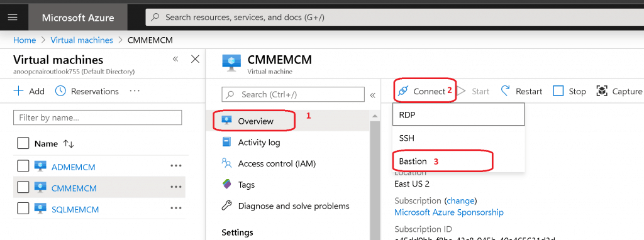Focus the global resource search box
Image resolution: width=644 pixels, height=240 pixels.
[x=394, y=18]
